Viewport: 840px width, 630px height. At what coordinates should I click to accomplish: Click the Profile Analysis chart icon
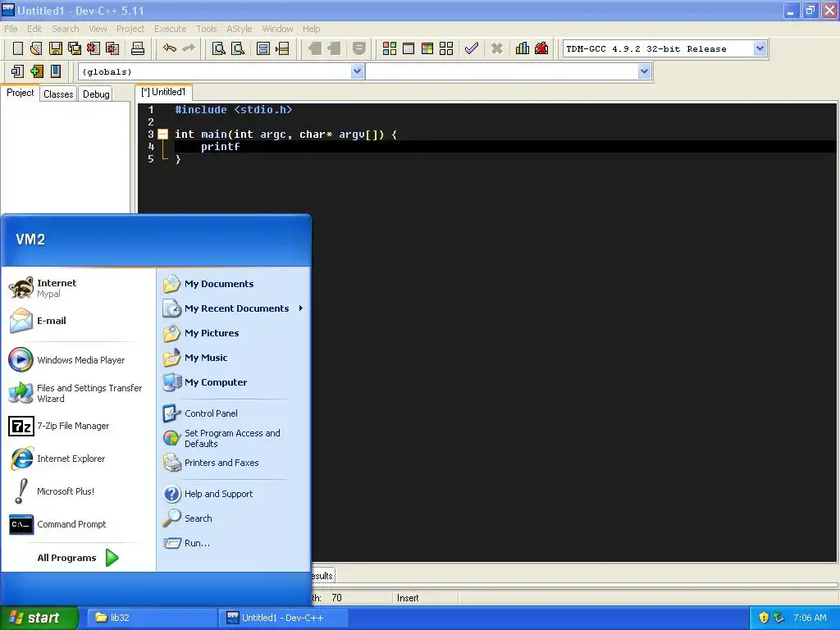click(523, 48)
